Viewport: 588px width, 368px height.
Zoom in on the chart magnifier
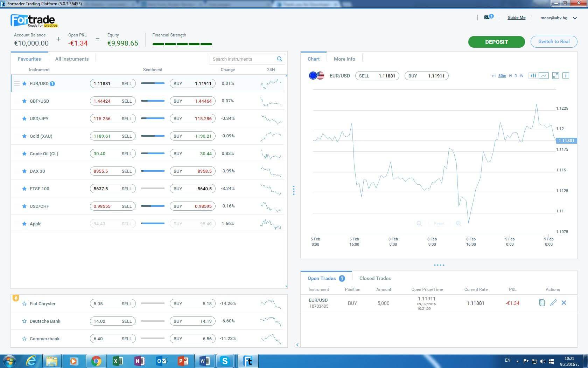point(458,224)
